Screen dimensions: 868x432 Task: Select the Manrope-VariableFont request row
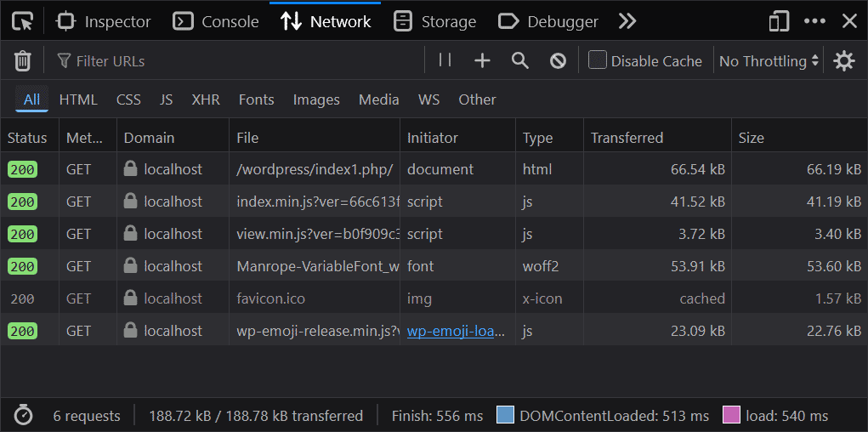tap(434, 266)
